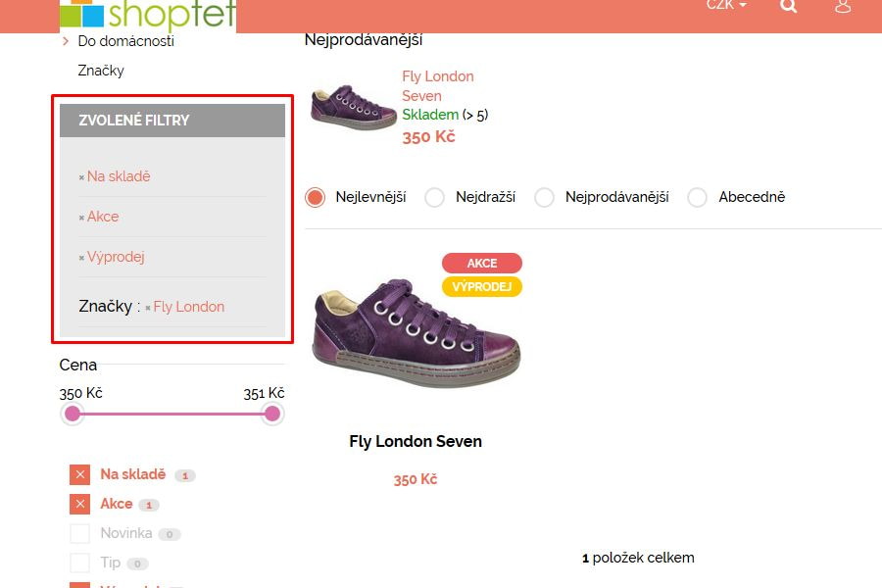Open the CZK currency dropdown
The height and width of the screenshot is (588, 882).
click(727, 5)
